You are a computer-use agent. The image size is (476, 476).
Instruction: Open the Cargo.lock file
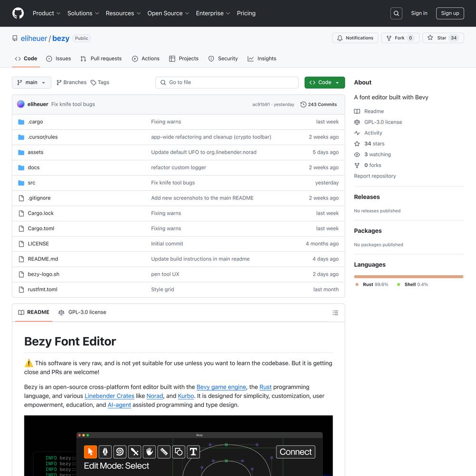tap(40, 213)
